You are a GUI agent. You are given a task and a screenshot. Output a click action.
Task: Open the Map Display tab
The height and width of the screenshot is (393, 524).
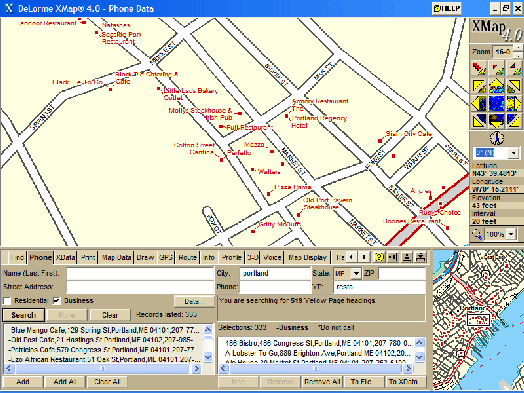(x=307, y=257)
